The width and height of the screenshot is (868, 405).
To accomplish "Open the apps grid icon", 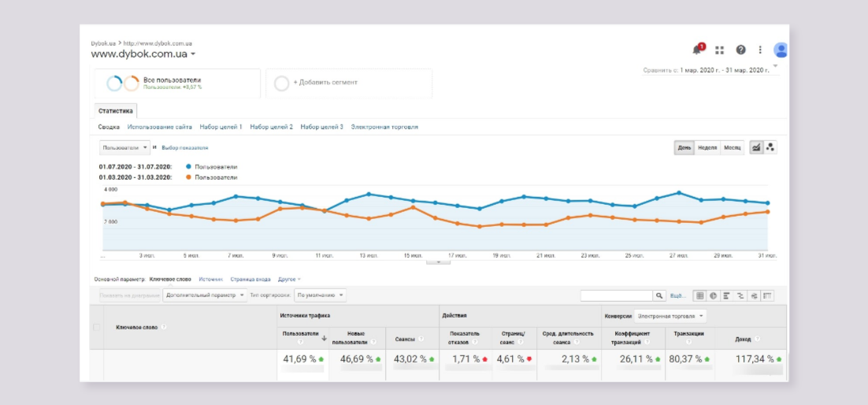I will tap(719, 50).
